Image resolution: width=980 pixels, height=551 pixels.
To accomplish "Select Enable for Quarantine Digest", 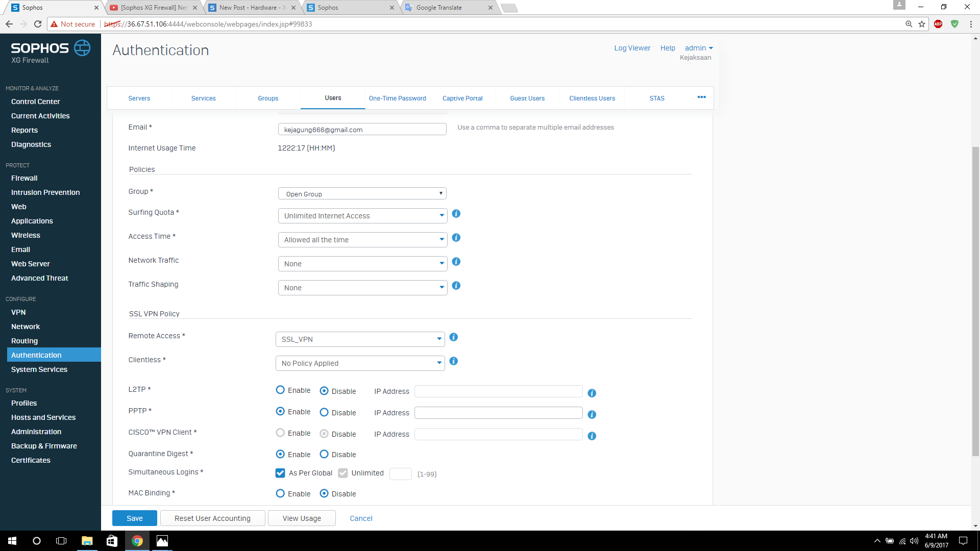I will [280, 455].
